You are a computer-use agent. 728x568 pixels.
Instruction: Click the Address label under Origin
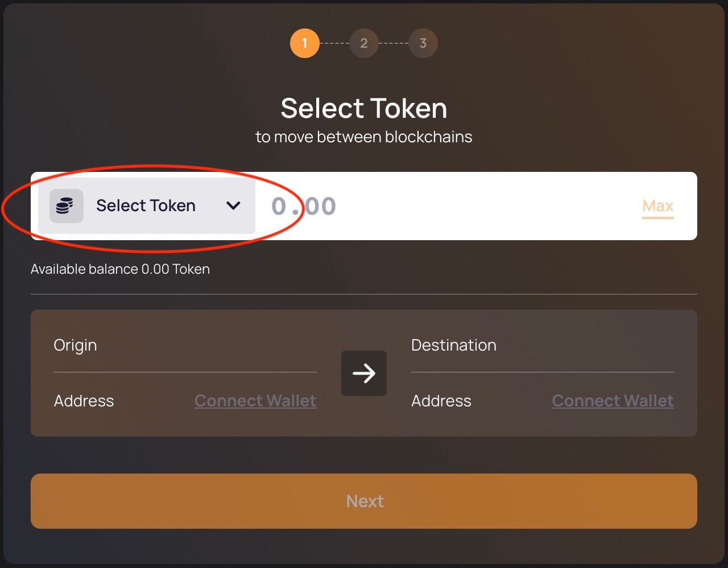point(84,401)
